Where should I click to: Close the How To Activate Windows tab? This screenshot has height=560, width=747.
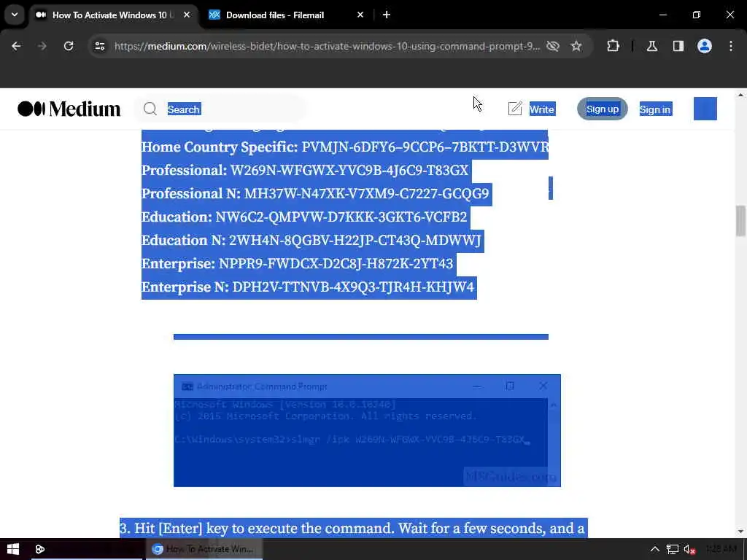[x=187, y=15]
